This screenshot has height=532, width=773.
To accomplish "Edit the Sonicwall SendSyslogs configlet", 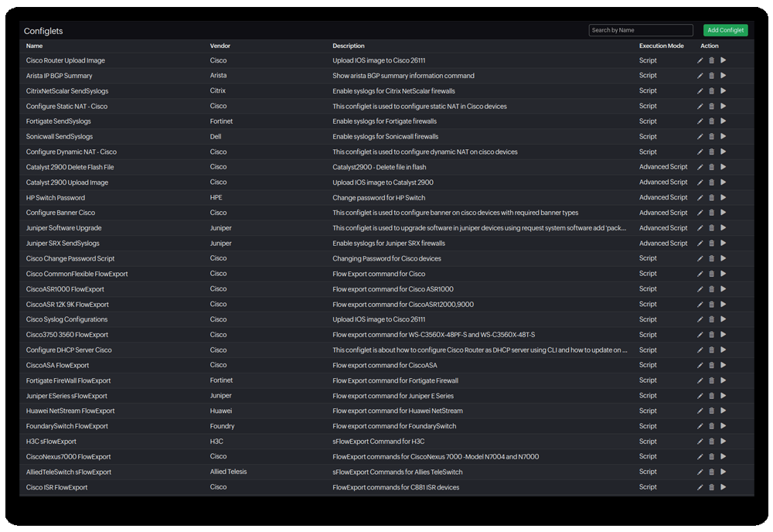I will tap(700, 137).
